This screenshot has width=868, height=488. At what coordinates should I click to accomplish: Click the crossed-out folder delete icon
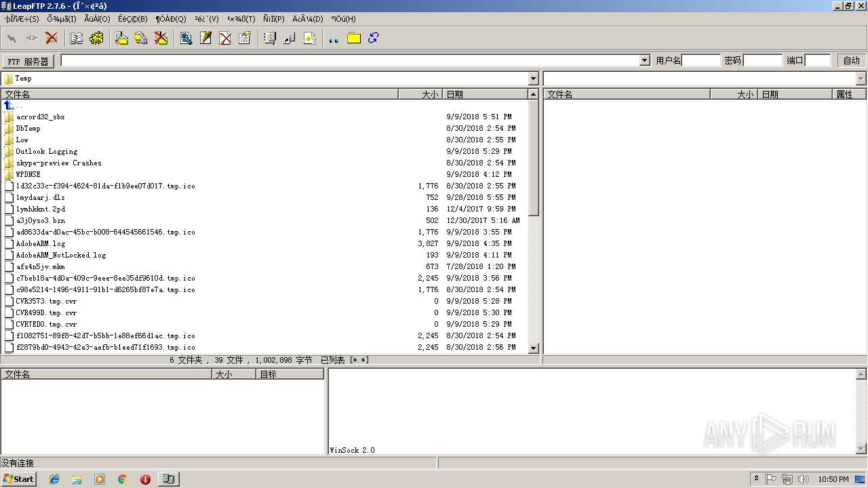click(x=161, y=38)
